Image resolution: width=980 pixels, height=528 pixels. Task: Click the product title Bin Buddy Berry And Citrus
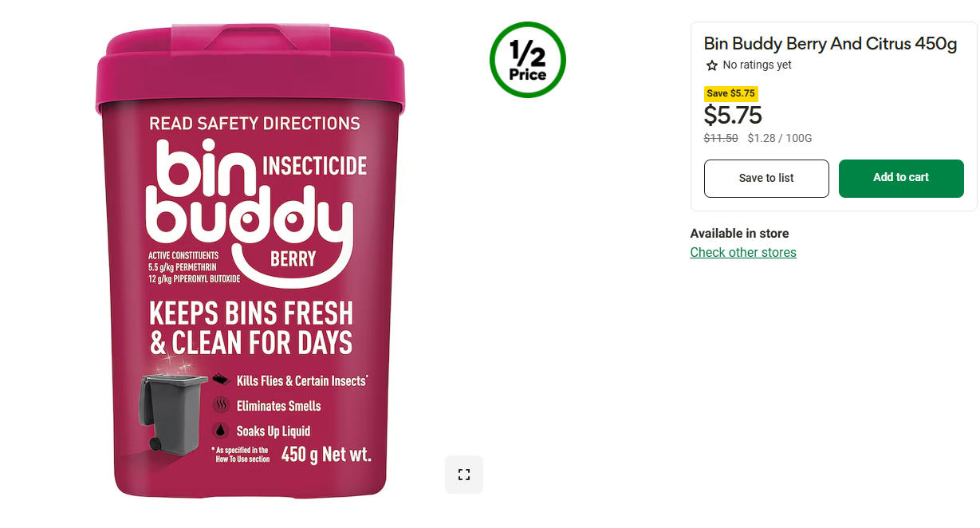(x=830, y=44)
